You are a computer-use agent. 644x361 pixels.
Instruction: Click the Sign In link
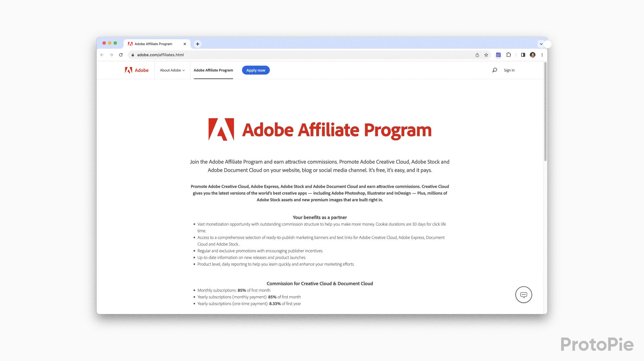tap(509, 70)
